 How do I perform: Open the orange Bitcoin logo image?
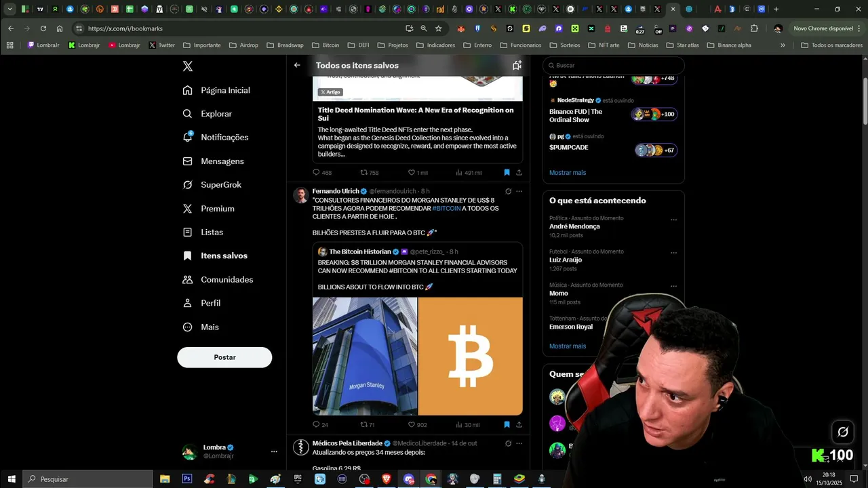coord(471,356)
